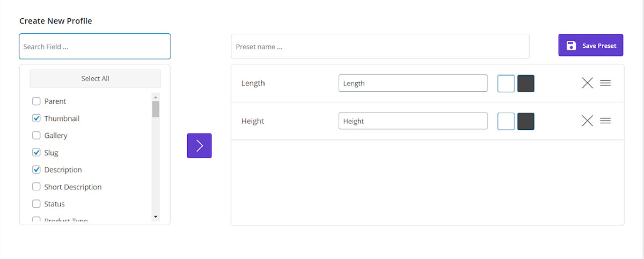Click into the Preset name field
The height and width of the screenshot is (259, 644).
pos(380,47)
